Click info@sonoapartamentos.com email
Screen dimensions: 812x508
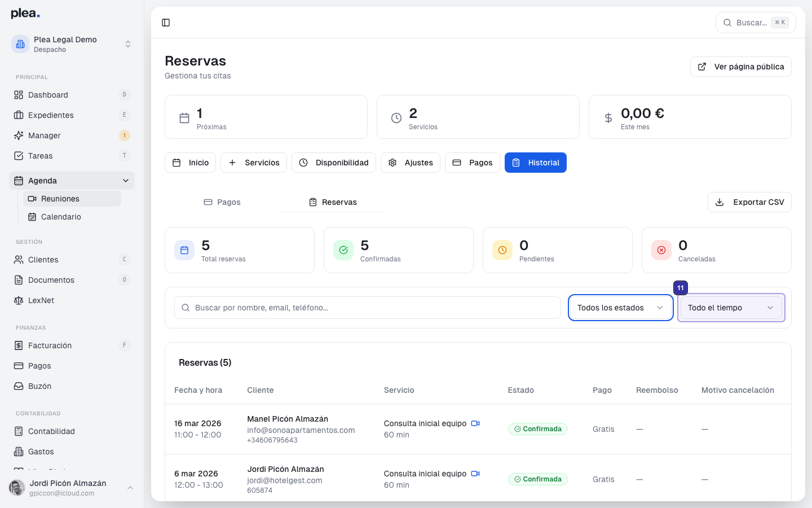pos(301,430)
